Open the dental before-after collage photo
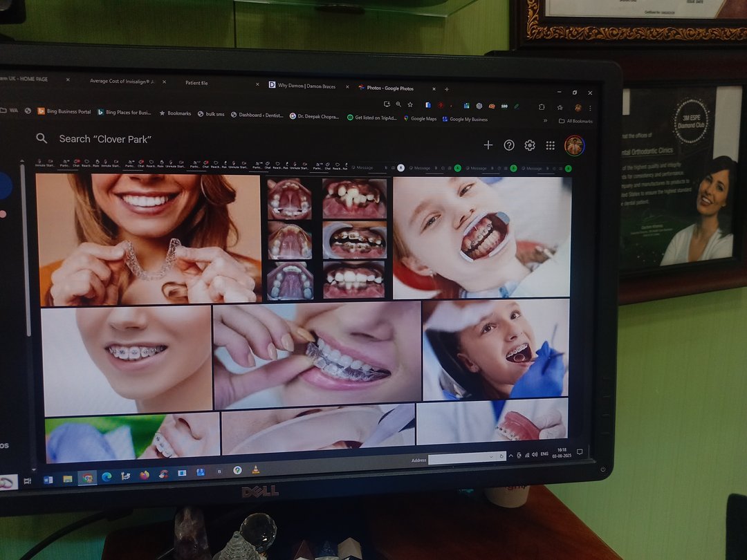 pyautogui.click(x=326, y=238)
